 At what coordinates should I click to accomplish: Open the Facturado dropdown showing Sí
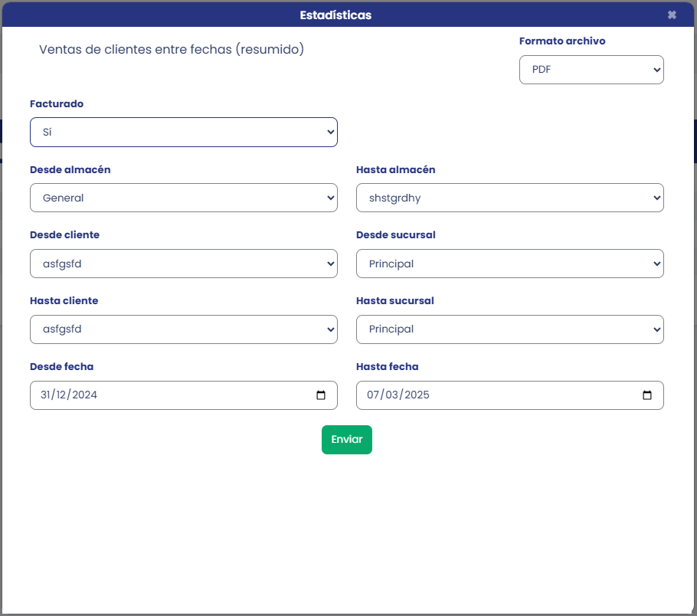pos(184,132)
